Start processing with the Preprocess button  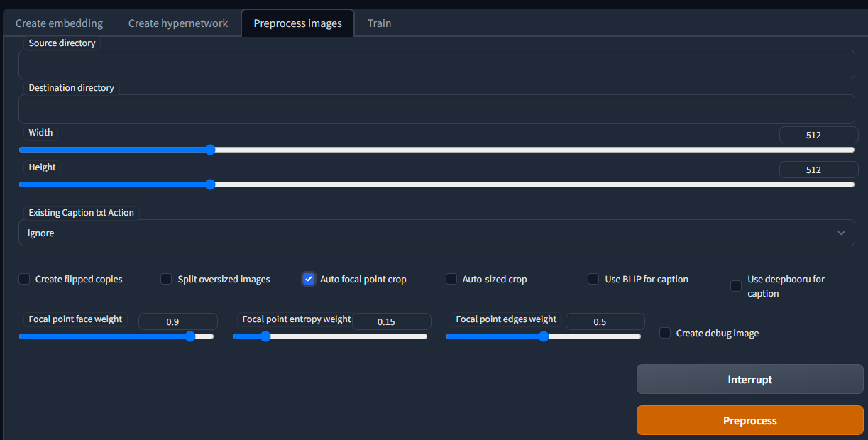(x=750, y=420)
